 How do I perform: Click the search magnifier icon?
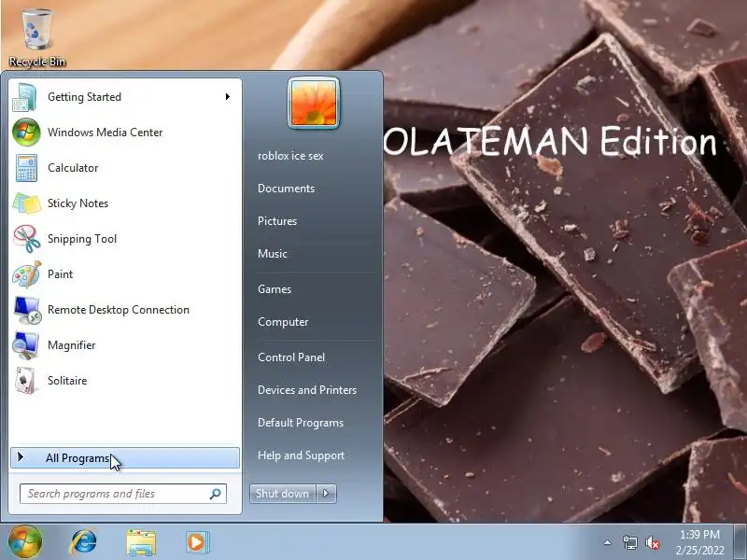(216, 494)
